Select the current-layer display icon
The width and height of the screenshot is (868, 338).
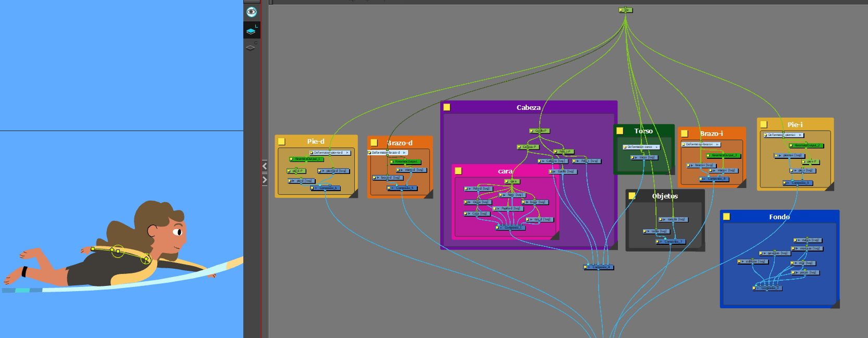pos(251,30)
